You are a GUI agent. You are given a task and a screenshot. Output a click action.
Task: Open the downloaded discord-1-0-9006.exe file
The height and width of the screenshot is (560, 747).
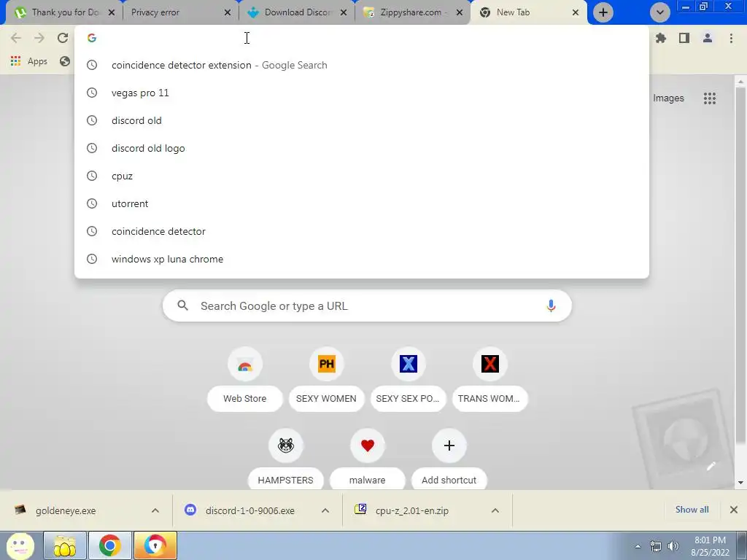(x=250, y=510)
